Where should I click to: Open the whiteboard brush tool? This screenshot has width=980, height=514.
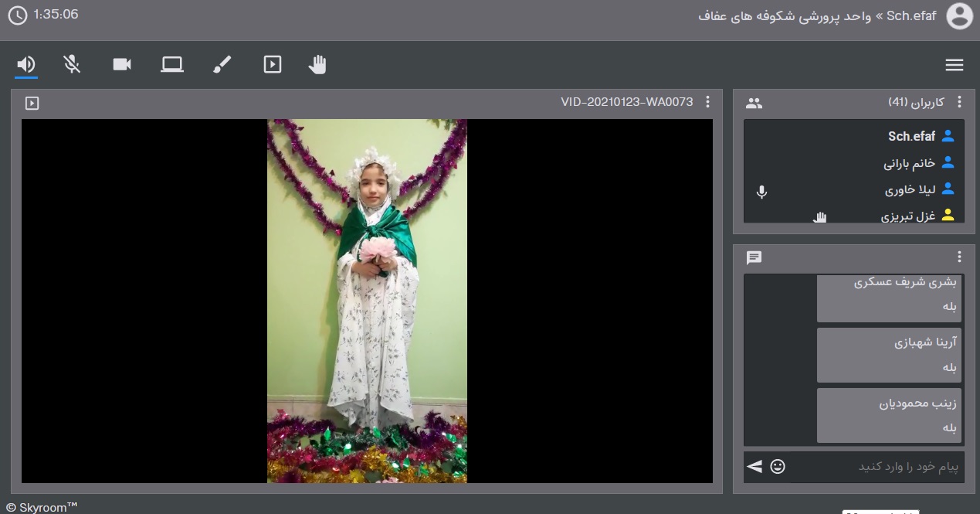tap(222, 65)
